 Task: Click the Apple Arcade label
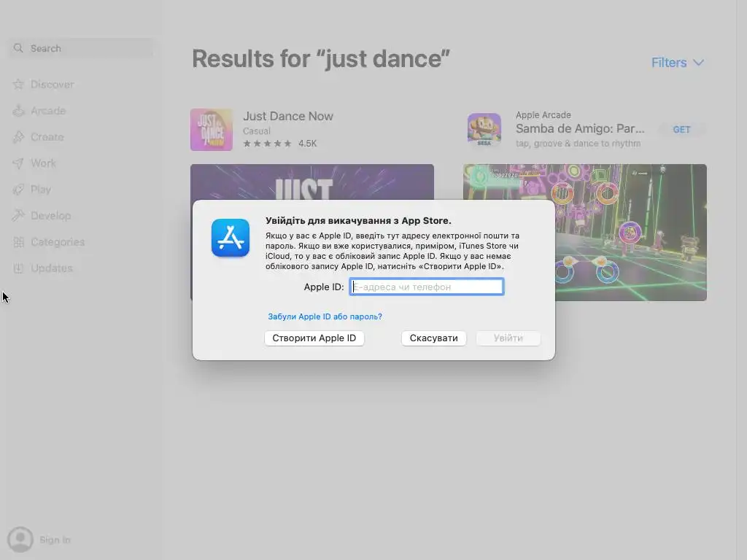pyautogui.click(x=543, y=114)
